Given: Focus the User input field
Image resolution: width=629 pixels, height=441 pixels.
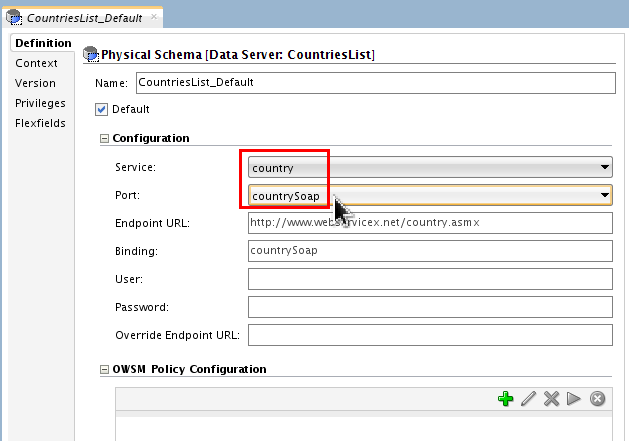Looking at the screenshot, I should coord(430,279).
